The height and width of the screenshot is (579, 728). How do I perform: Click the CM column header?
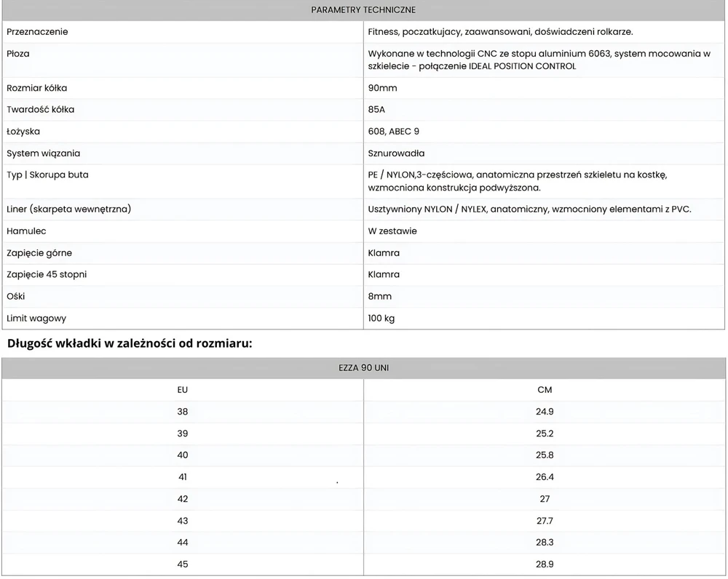click(545, 390)
